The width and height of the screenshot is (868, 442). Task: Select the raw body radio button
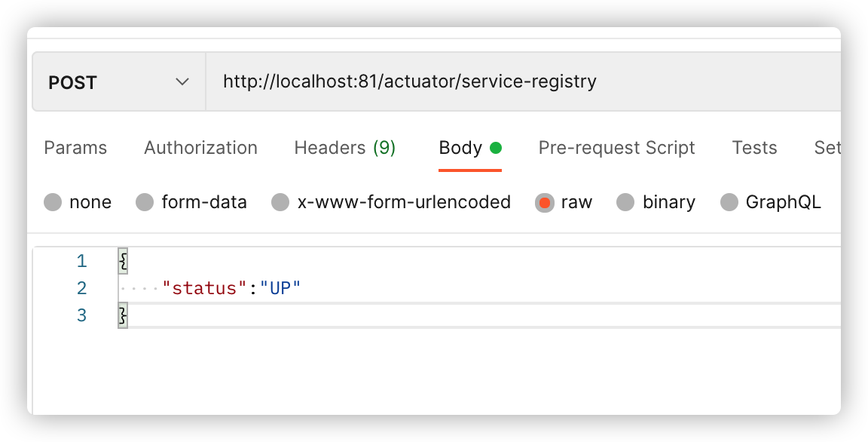pyautogui.click(x=545, y=202)
